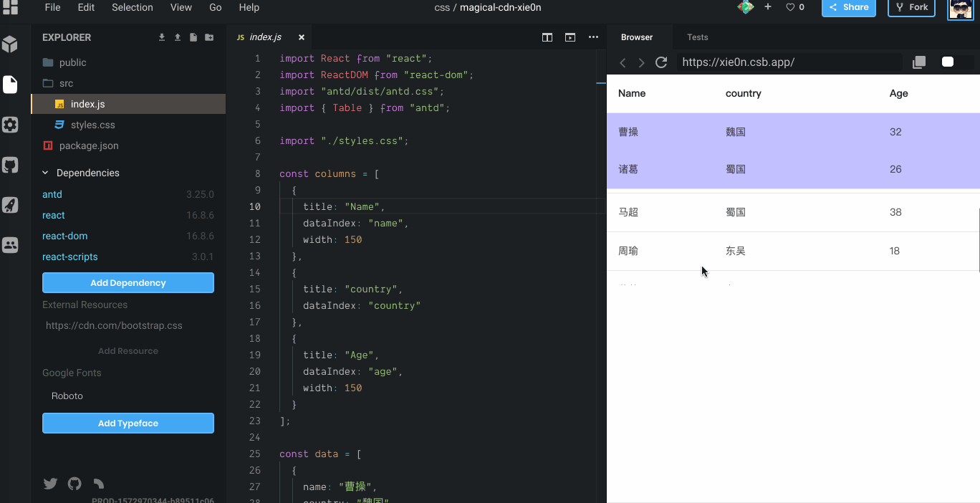Click editor line number 10
This screenshot has width=980, height=503.
[x=255, y=206]
